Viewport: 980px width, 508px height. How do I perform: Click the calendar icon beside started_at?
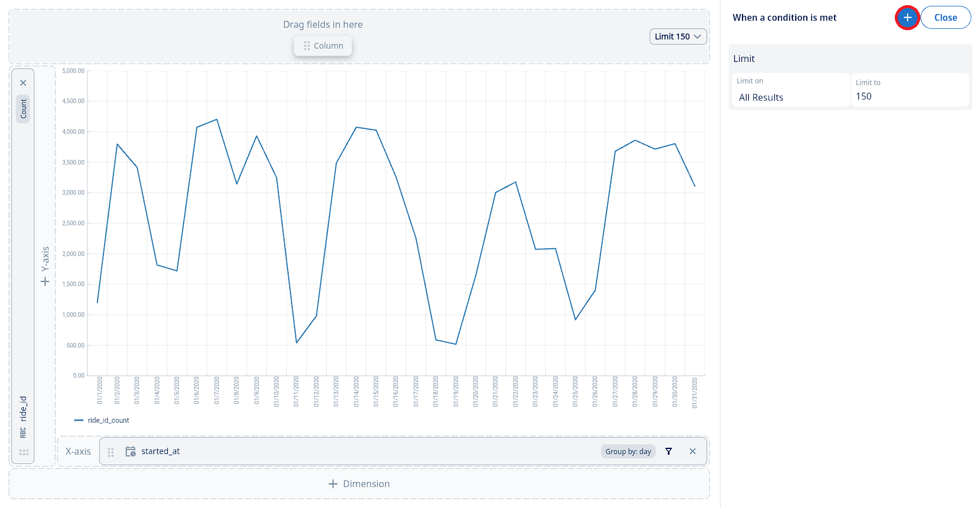coord(130,451)
